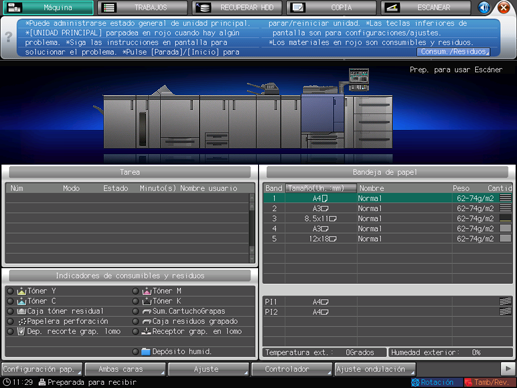Select tray 3 8.5x11 row
The width and height of the screenshot is (517, 388).
pos(387,219)
